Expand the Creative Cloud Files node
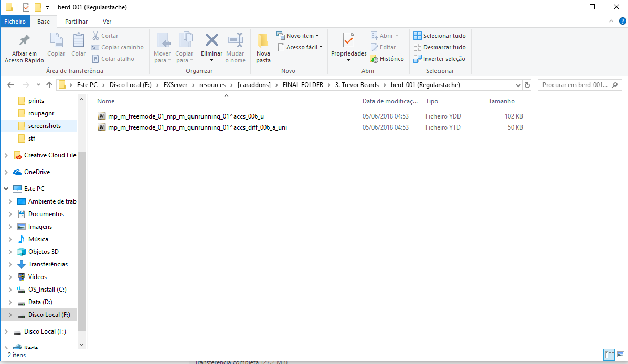This screenshot has height=364, width=628. coord(6,155)
